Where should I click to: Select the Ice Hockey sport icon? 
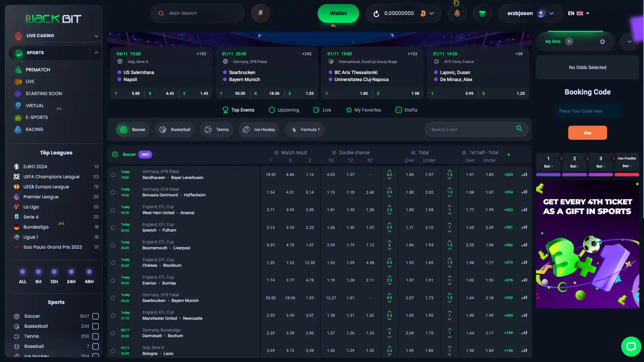pyautogui.click(x=247, y=129)
